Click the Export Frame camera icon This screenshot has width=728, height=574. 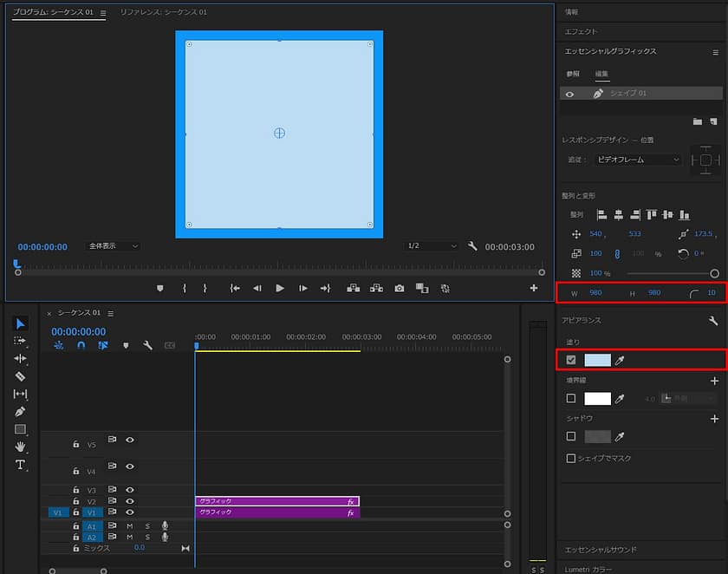399,288
